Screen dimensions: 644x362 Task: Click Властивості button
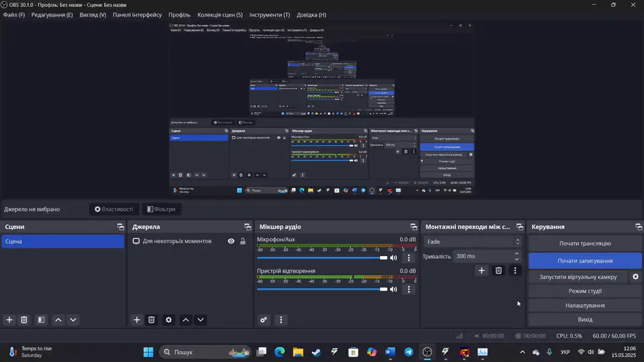(x=114, y=210)
